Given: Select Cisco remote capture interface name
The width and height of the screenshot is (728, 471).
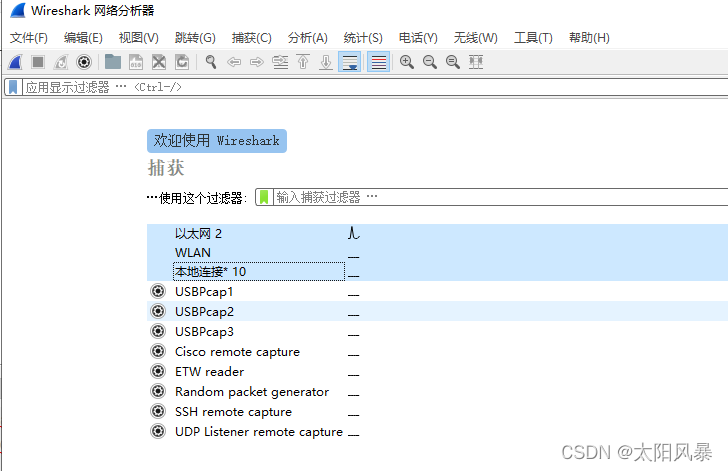Looking at the screenshot, I should click(x=237, y=352).
